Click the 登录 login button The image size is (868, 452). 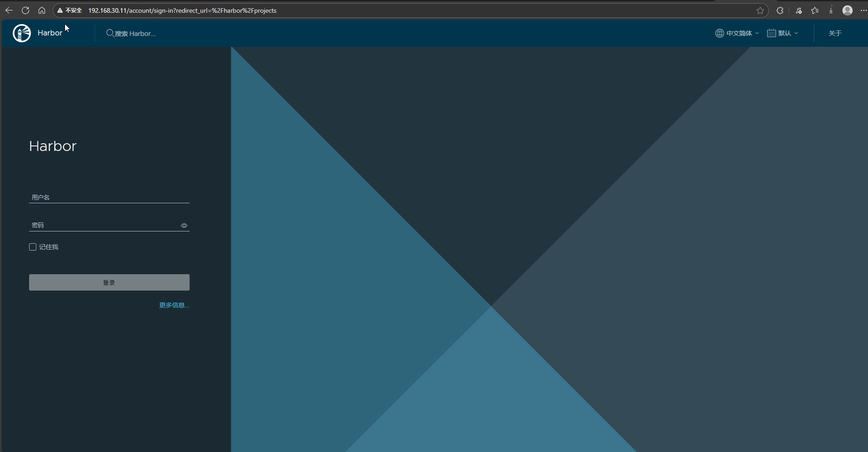pos(109,282)
